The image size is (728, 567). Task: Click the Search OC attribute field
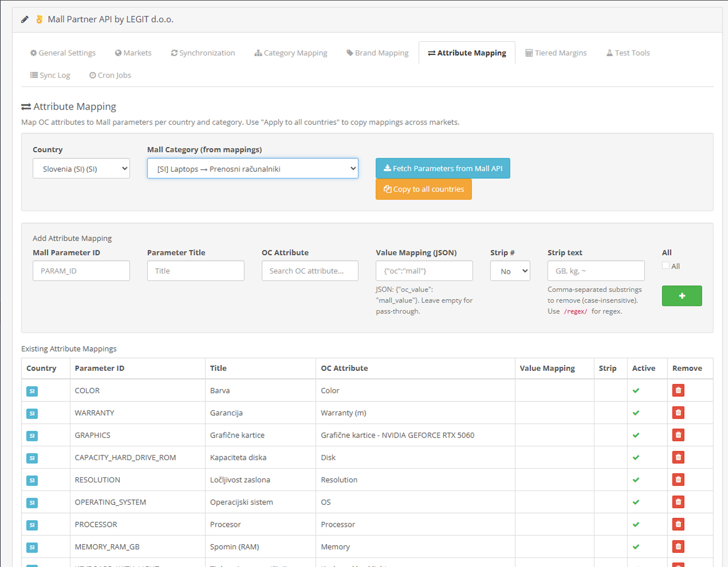tap(310, 271)
